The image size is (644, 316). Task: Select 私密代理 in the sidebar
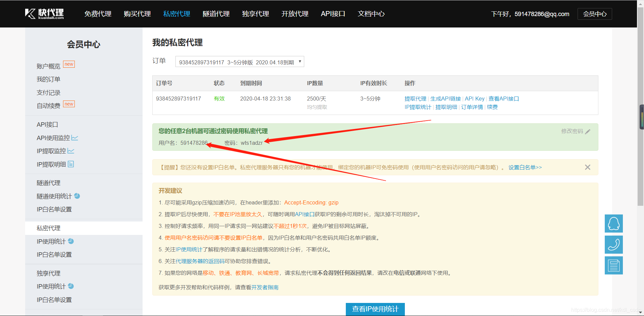point(48,228)
